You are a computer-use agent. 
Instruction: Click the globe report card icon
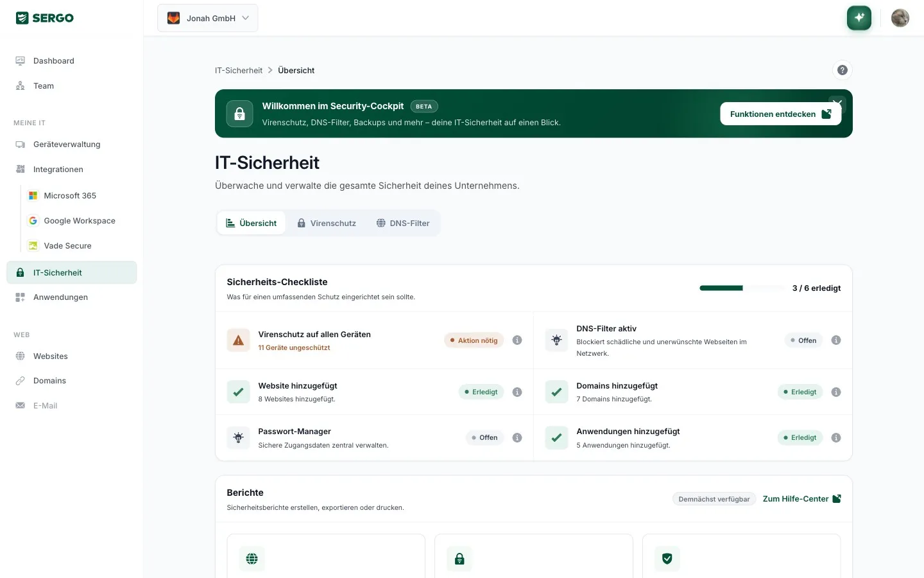[252, 559]
